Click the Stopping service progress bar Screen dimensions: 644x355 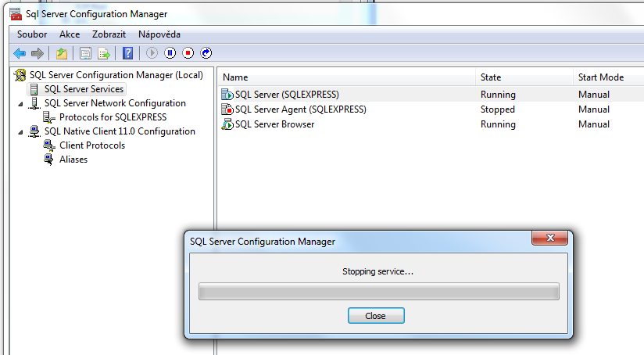tap(379, 292)
